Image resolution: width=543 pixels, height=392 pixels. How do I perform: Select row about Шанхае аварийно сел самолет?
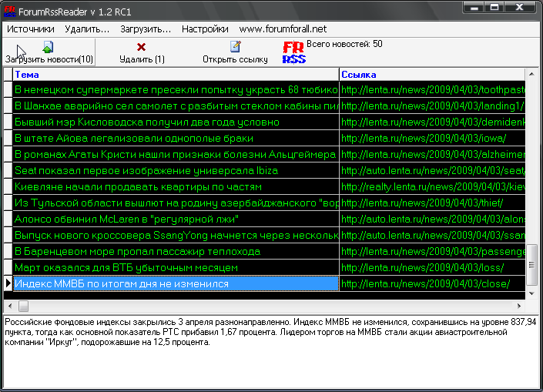(176, 106)
